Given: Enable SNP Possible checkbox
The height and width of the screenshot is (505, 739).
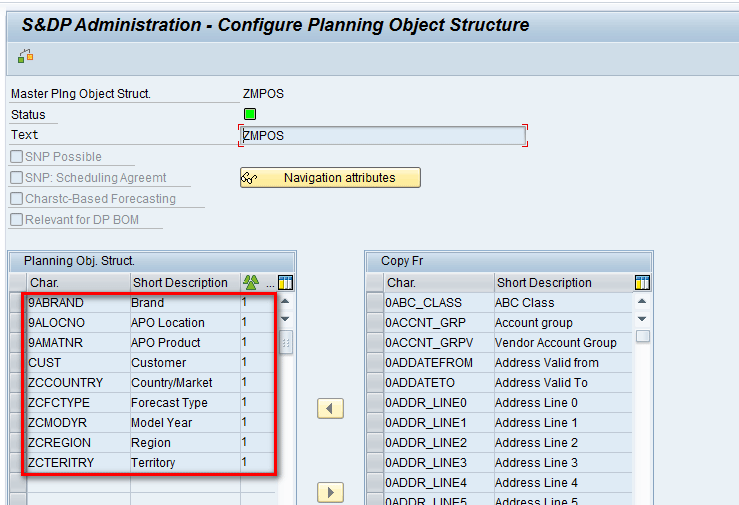Looking at the screenshot, I should [x=17, y=157].
